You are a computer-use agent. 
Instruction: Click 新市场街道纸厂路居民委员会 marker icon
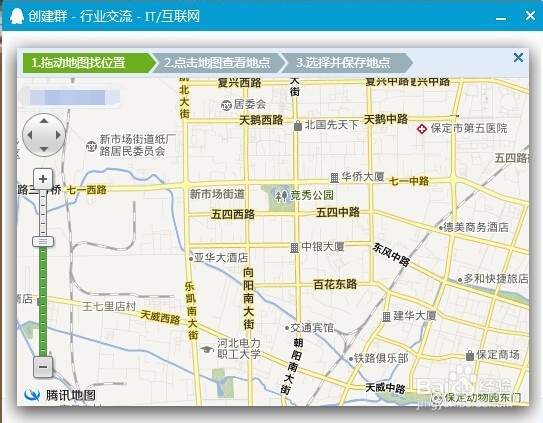click(91, 146)
